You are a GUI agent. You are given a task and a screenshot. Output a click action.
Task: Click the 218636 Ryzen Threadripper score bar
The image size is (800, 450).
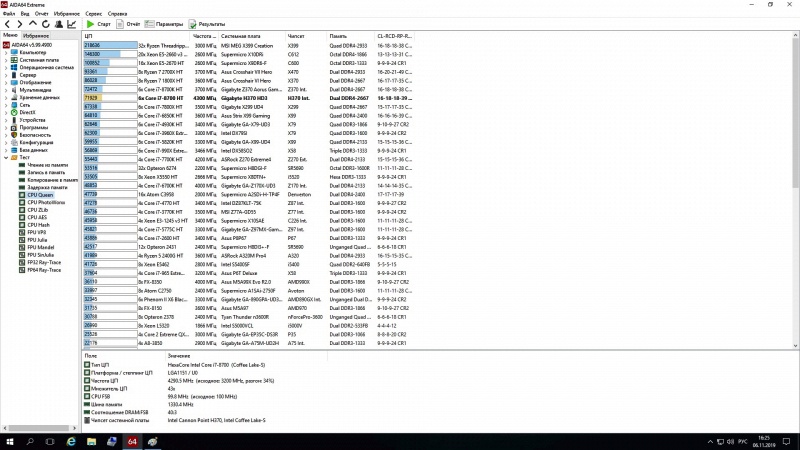pos(110,45)
